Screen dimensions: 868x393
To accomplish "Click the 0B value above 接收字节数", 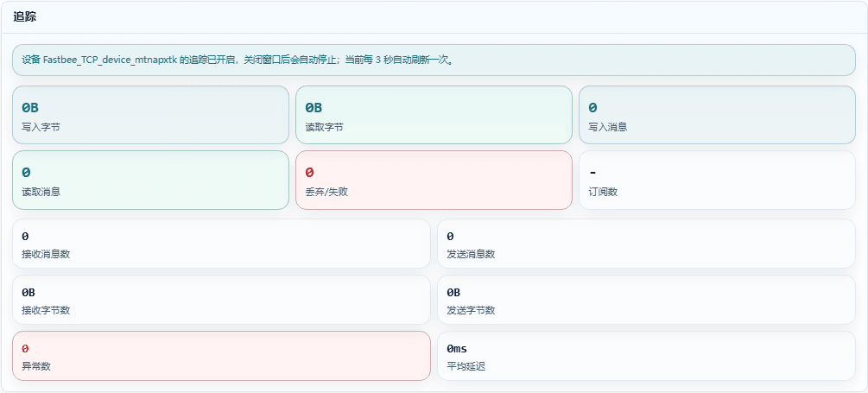I will 29,292.
